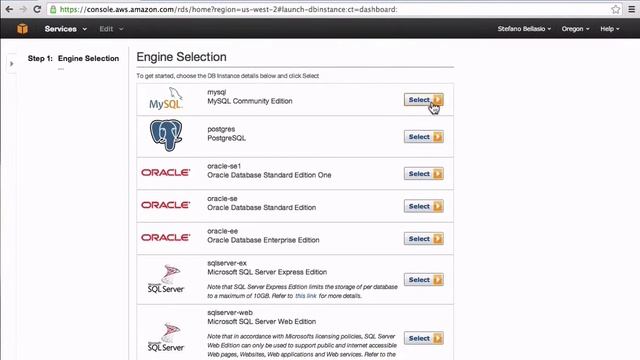
Task: Select the oracle-se engine
Action: (424, 206)
